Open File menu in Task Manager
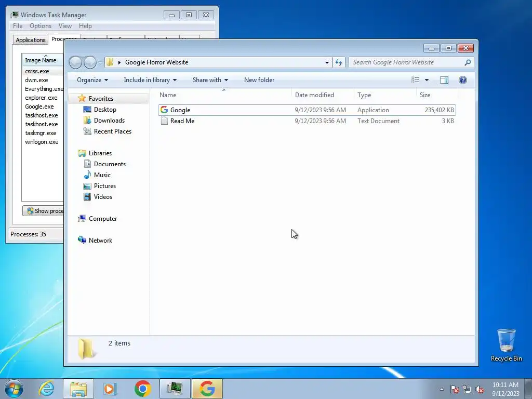 click(18, 26)
